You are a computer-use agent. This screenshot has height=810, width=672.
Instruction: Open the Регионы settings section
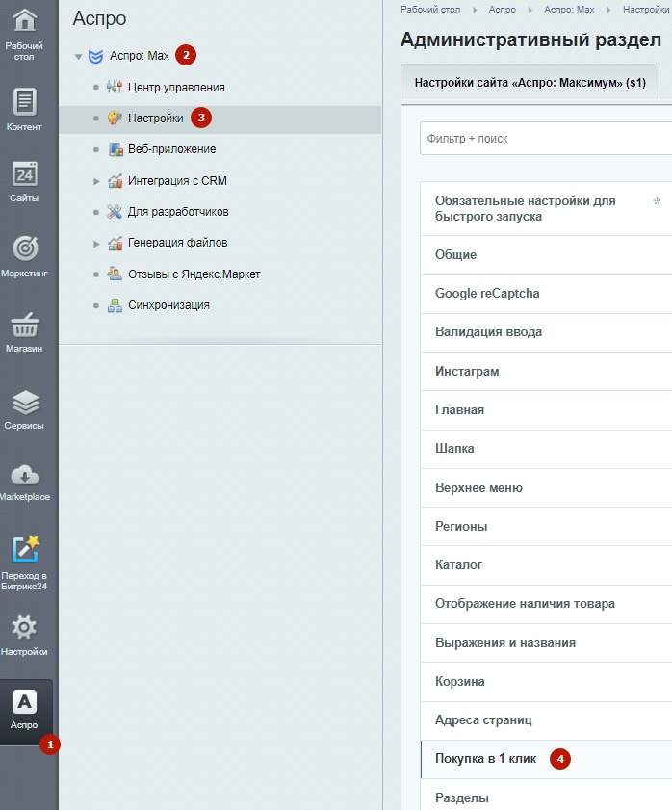[546, 527]
